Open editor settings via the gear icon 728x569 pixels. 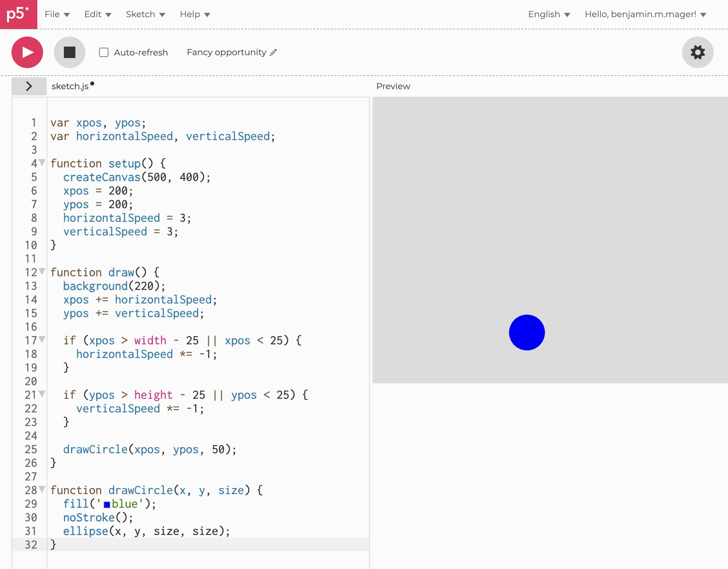697,52
